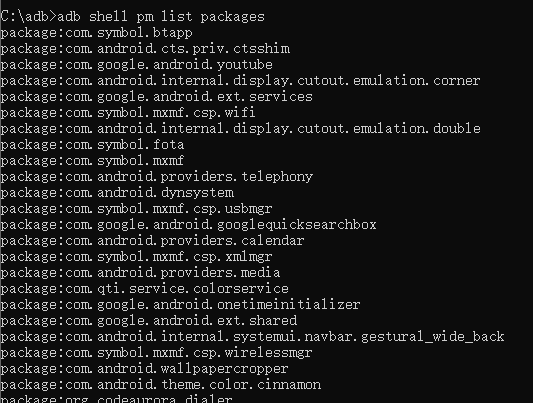Click the com.qti.service.colorservice entry
Screen dimensions: 533x403
pyautogui.click(x=144, y=288)
